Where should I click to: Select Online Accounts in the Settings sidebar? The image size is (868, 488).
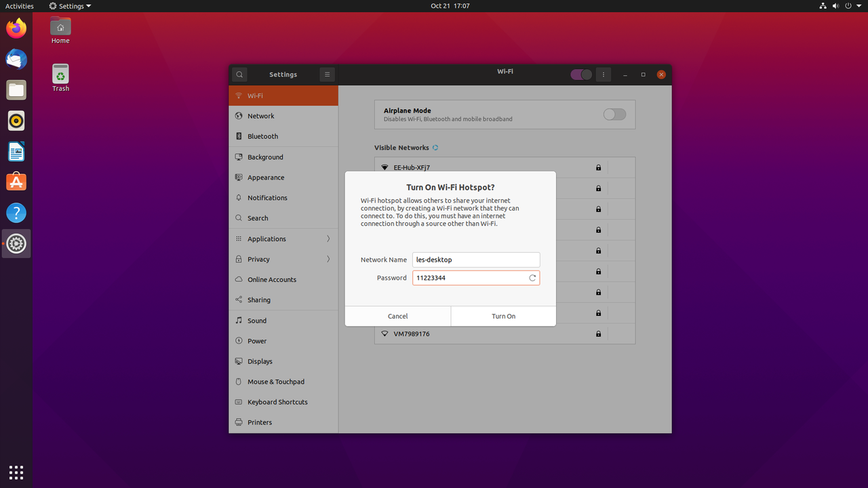coord(283,279)
